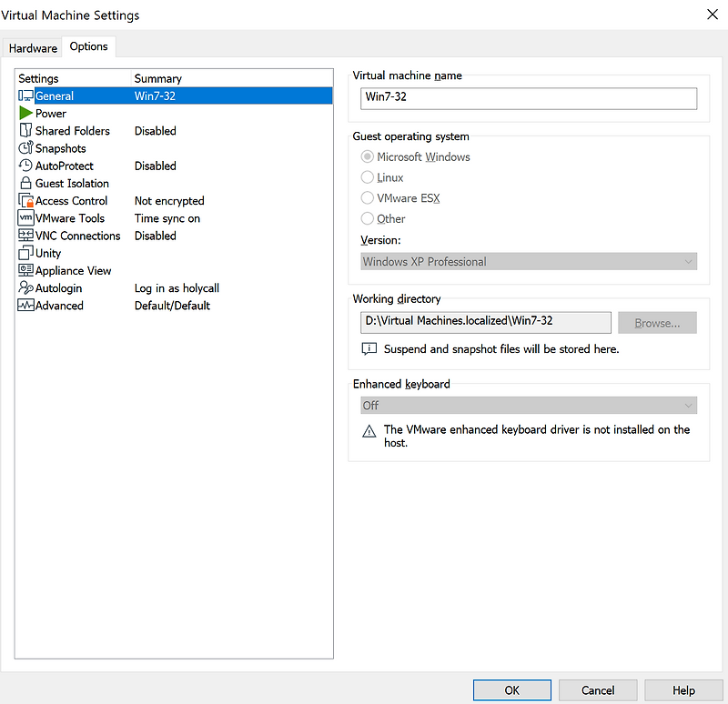Open VMware Tools settings icon

tap(25, 217)
